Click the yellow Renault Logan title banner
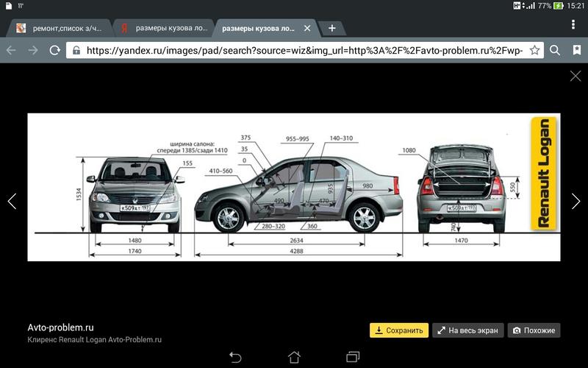The width and height of the screenshot is (588, 368). (544, 174)
